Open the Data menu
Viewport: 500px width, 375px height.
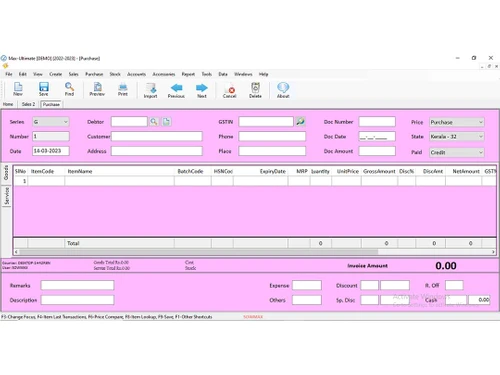(223, 74)
